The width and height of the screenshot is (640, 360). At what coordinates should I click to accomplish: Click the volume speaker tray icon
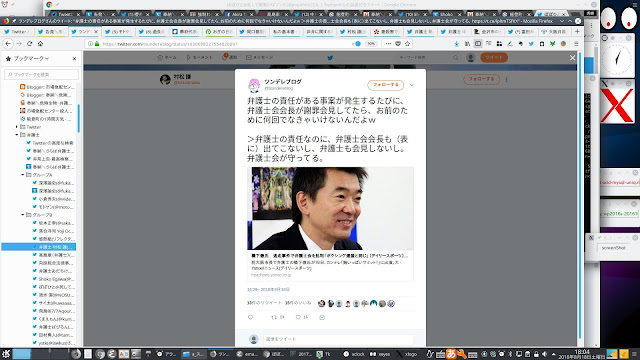(544, 354)
